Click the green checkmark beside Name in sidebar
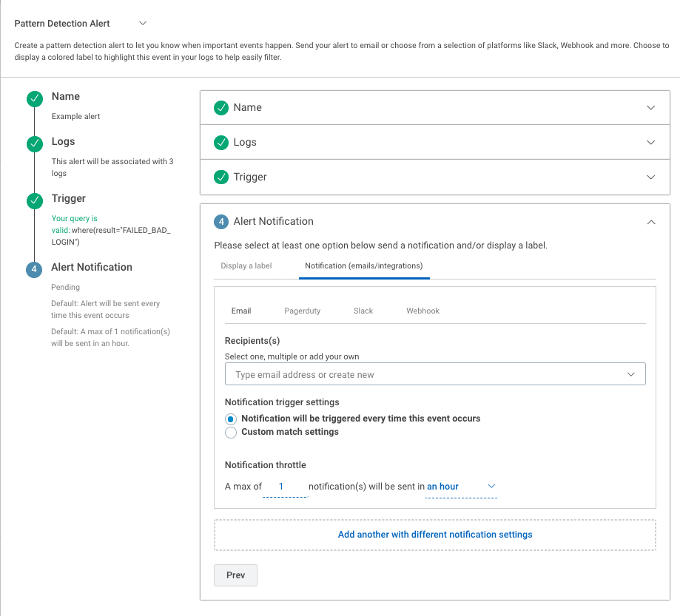This screenshot has width=680, height=616. (34, 99)
